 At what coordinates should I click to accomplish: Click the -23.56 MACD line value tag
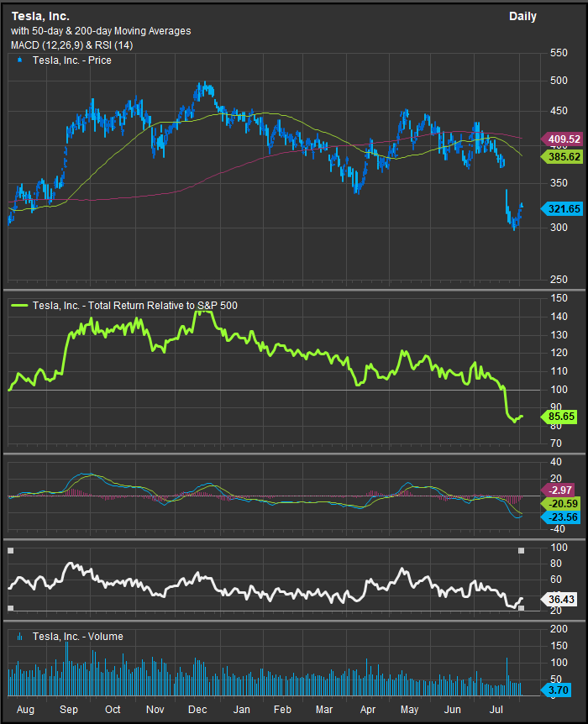pos(560,517)
